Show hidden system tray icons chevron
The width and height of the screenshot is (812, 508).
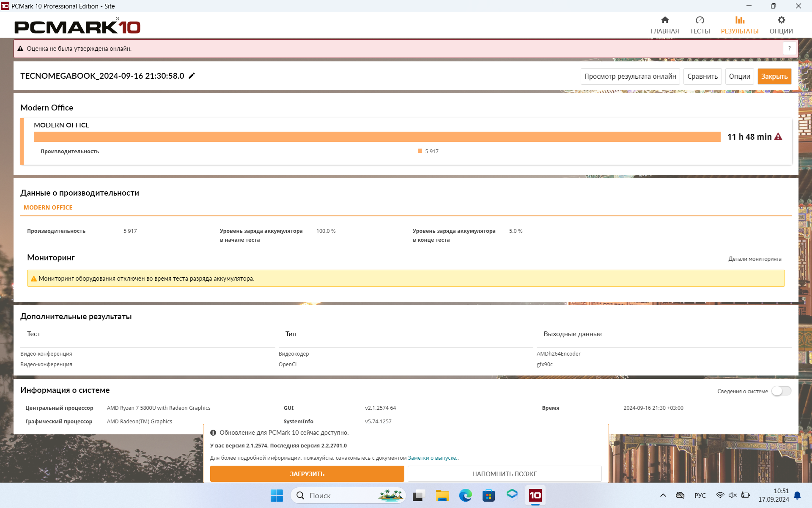pos(663,495)
